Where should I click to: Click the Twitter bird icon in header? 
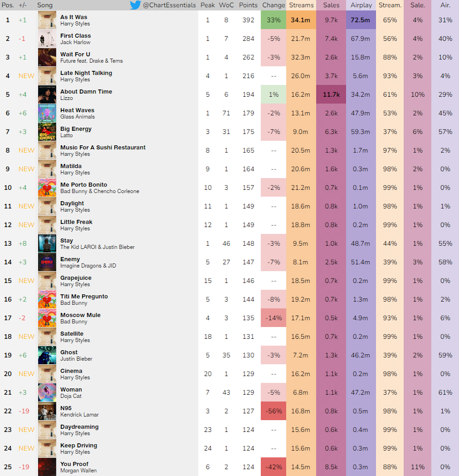coord(135,5)
